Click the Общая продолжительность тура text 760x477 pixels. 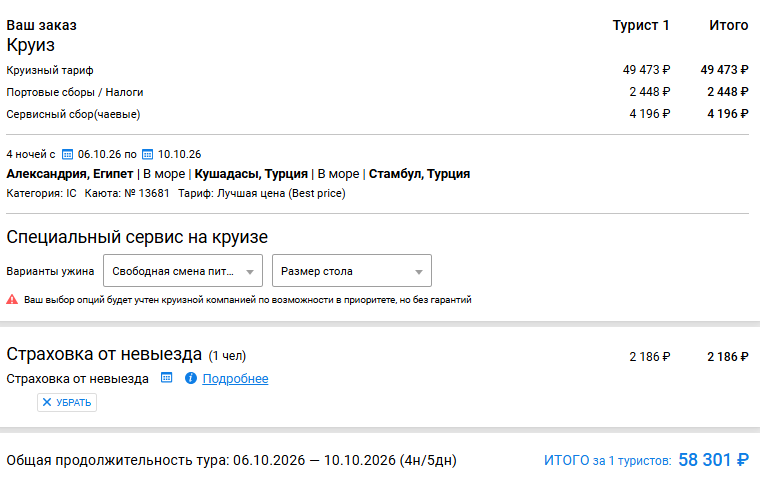[231, 460]
